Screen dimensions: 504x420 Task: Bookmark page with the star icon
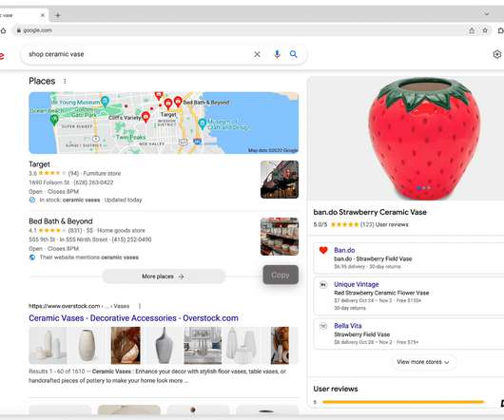(x=485, y=30)
